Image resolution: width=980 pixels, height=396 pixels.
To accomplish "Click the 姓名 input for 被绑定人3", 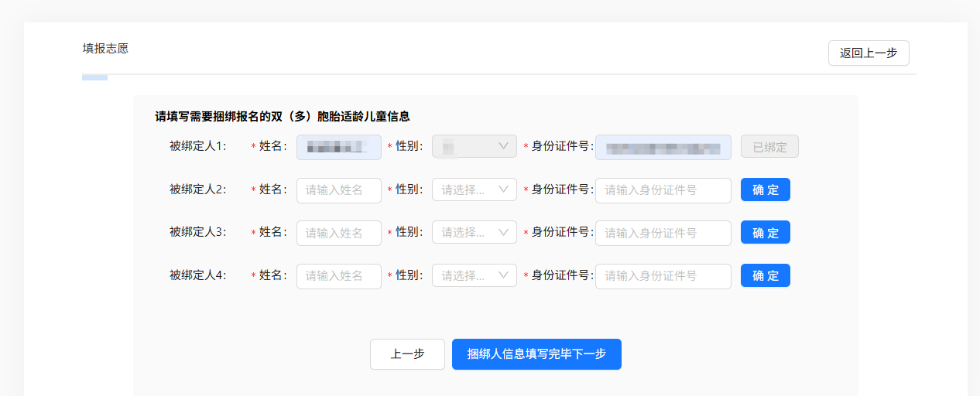I will [x=339, y=233].
